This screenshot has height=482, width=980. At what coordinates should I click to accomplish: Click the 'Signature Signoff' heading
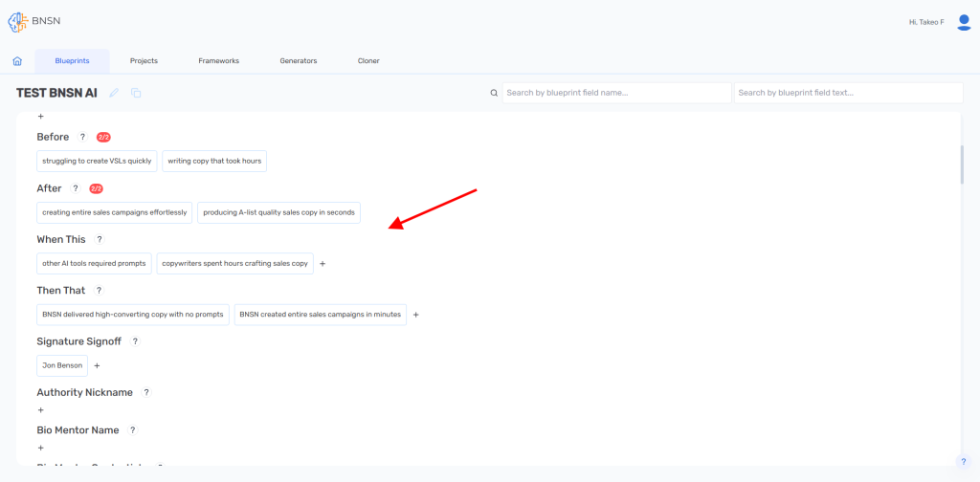[78, 341]
